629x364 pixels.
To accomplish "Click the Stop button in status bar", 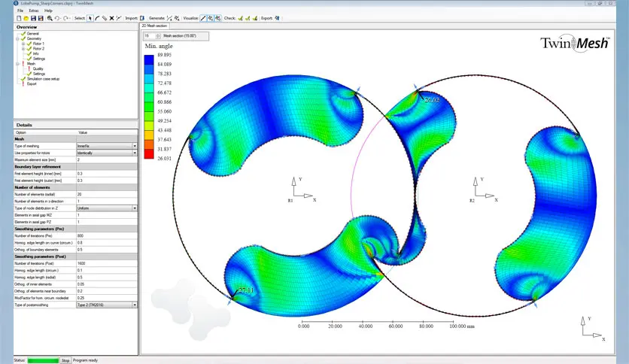I will [65, 360].
